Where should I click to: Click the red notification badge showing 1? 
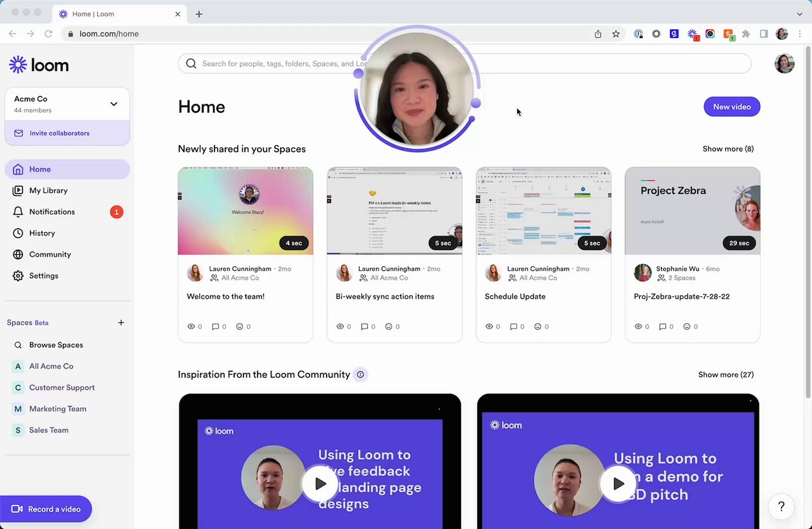tap(116, 212)
